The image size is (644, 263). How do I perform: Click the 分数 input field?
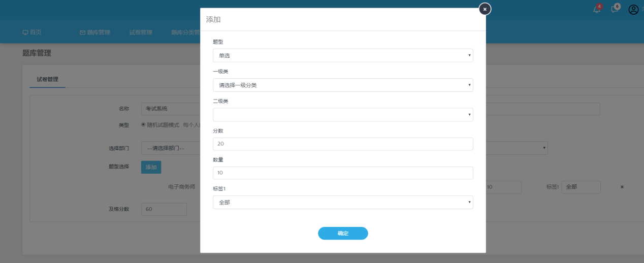343,144
